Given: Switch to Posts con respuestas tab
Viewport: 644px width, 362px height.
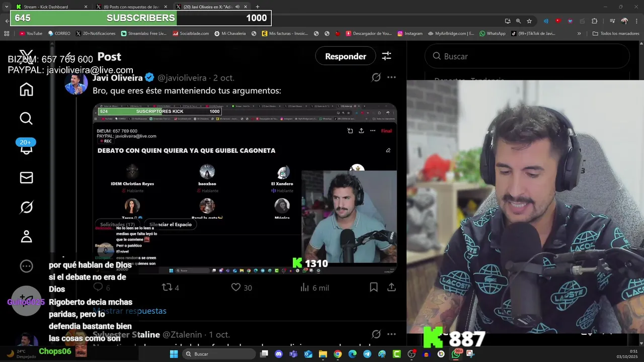Looking at the screenshot, I should click(131, 7).
